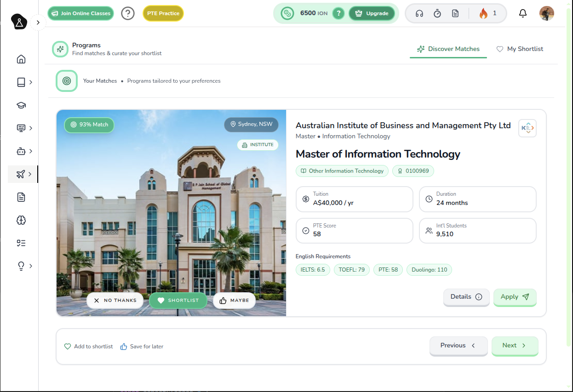Click the brain icon in sidebar

tap(21, 220)
